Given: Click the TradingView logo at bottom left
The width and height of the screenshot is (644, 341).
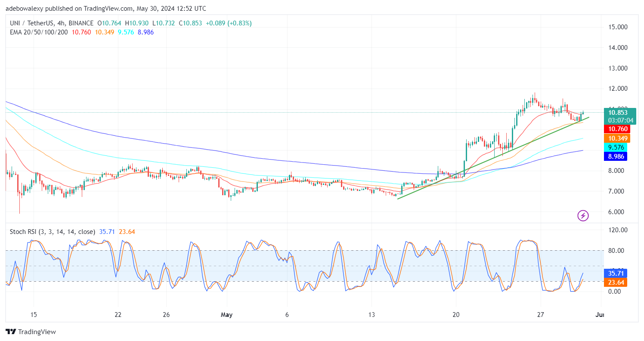Looking at the screenshot, I should click(x=31, y=332).
